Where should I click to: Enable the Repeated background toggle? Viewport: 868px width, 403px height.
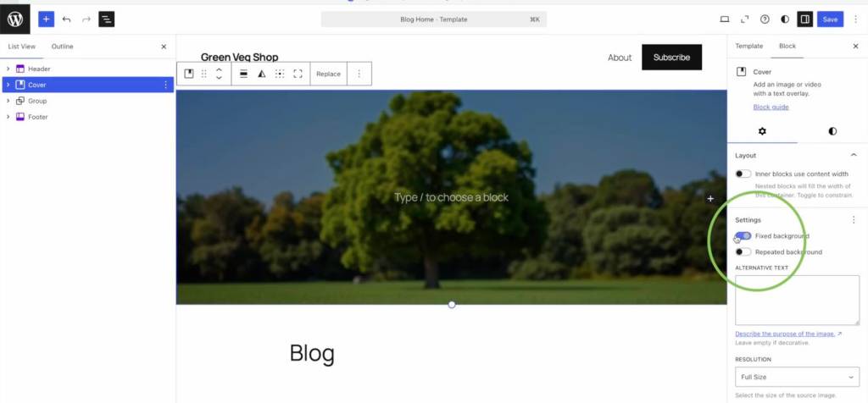click(743, 252)
